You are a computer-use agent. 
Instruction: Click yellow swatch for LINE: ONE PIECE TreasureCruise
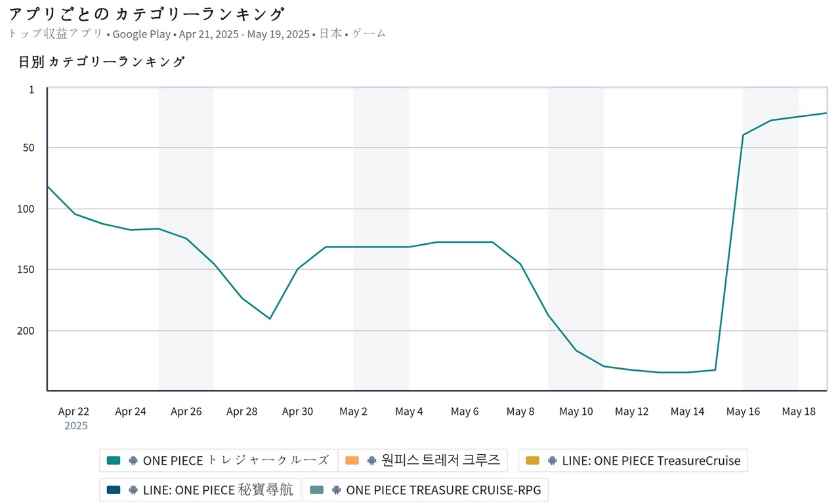click(x=533, y=461)
